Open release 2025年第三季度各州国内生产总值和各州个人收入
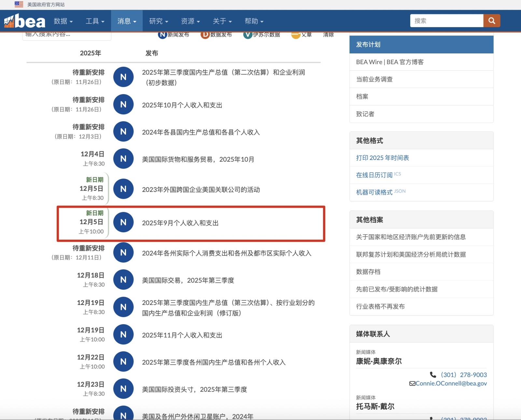Screen dimensions: 521x420 (214, 362)
